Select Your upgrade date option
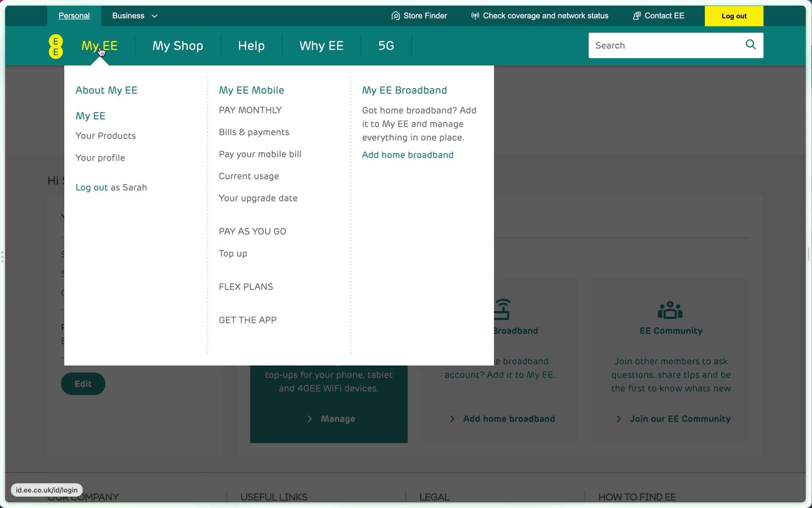 [x=258, y=198]
